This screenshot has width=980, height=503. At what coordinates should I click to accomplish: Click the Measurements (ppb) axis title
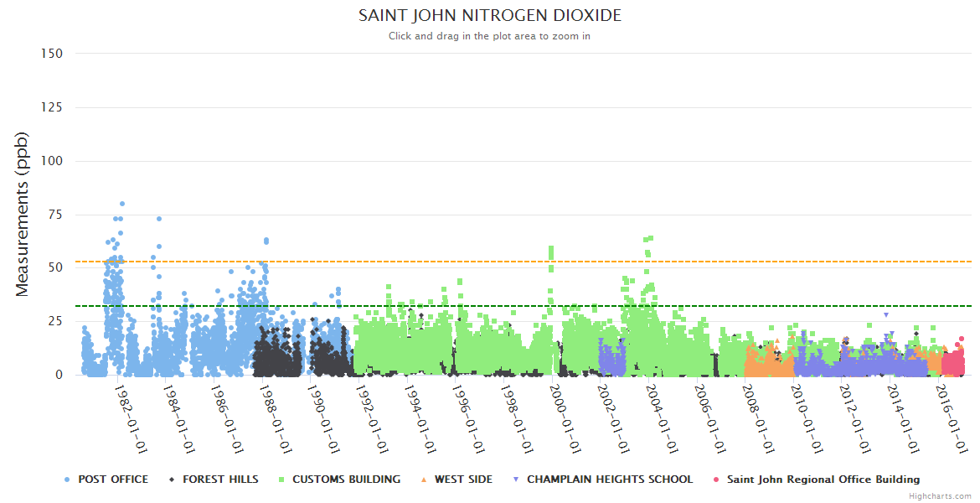(x=23, y=214)
